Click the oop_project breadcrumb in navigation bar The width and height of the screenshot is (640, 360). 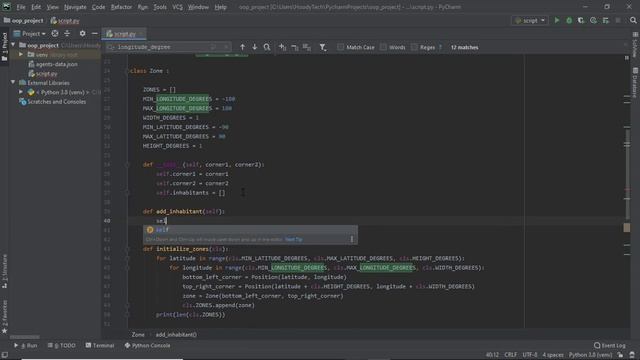(x=24, y=20)
